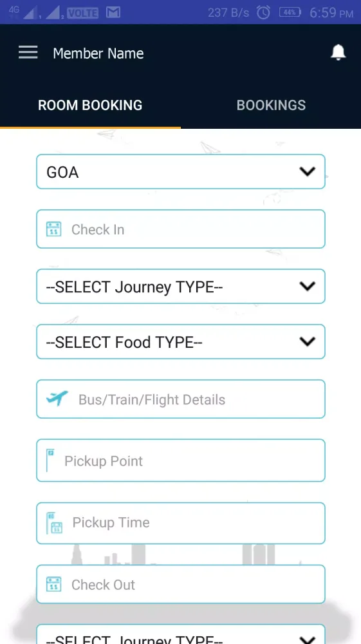
Task: Select the ROOM BOOKING tab
Action: [90, 105]
